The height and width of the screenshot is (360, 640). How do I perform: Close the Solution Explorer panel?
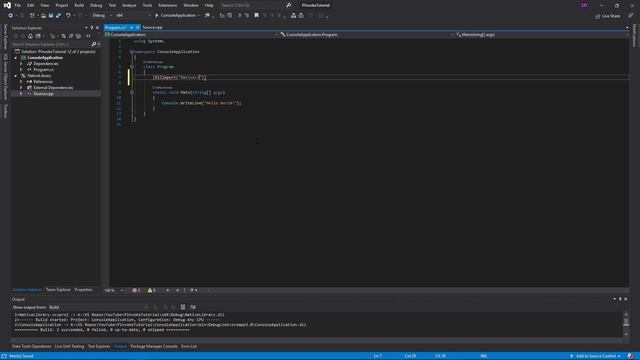click(x=97, y=28)
